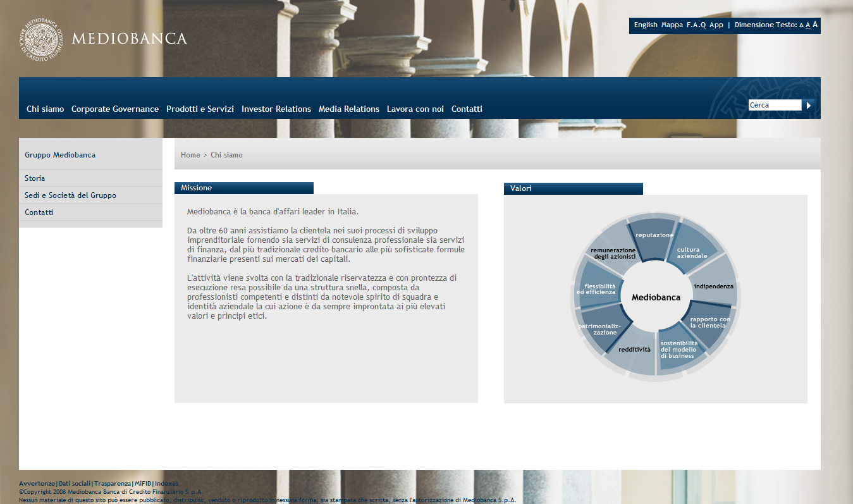Open the Lavora con noi page
Screen dimensions: 853x504
tap(415, 109)
